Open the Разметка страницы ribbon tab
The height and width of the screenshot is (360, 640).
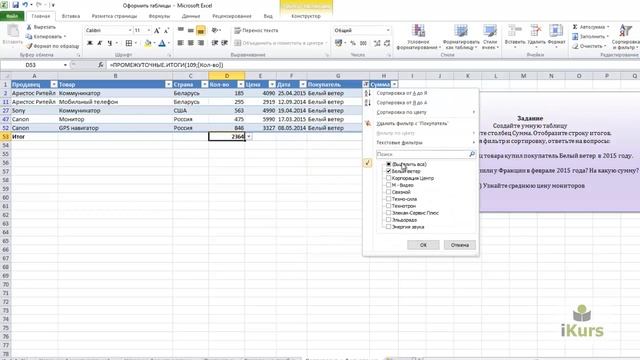(114, 16)
